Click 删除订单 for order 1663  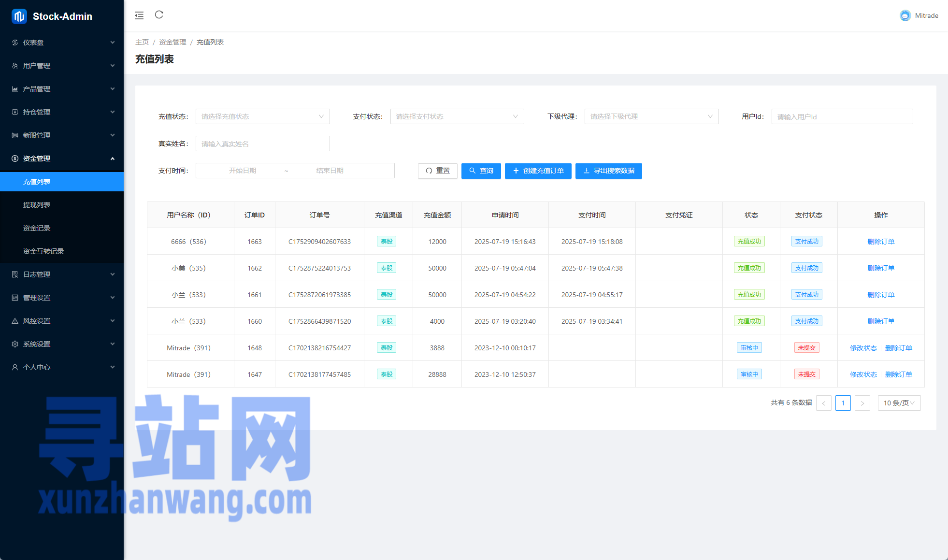881,242
